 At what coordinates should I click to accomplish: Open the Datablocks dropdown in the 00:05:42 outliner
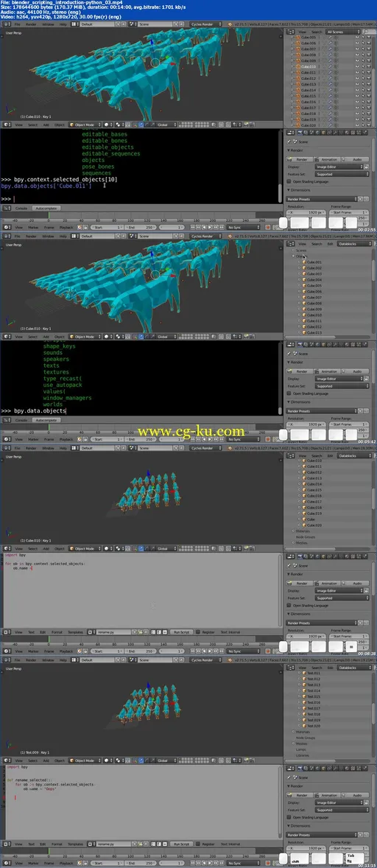[353, 244]
